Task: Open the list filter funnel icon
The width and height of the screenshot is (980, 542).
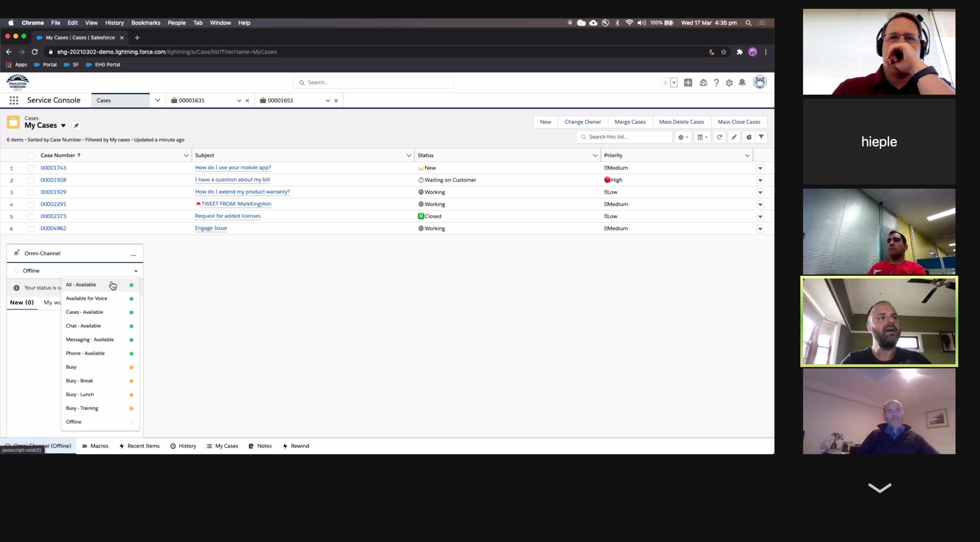Action: click(761, 137)
